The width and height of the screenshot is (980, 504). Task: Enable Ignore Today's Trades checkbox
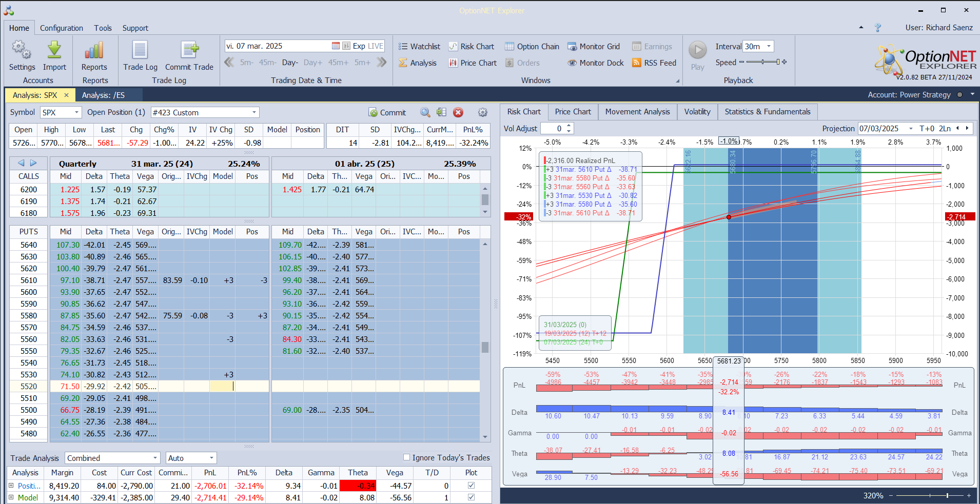406,457
